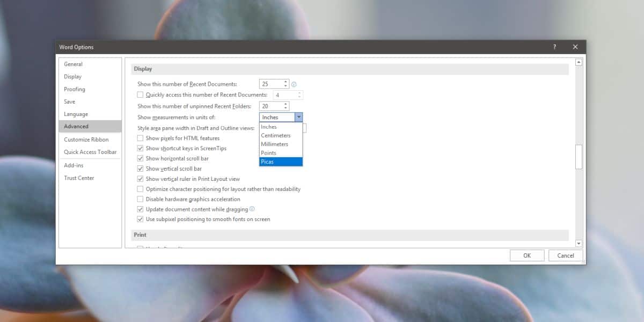Open the Trust Center section

point(79,178)
